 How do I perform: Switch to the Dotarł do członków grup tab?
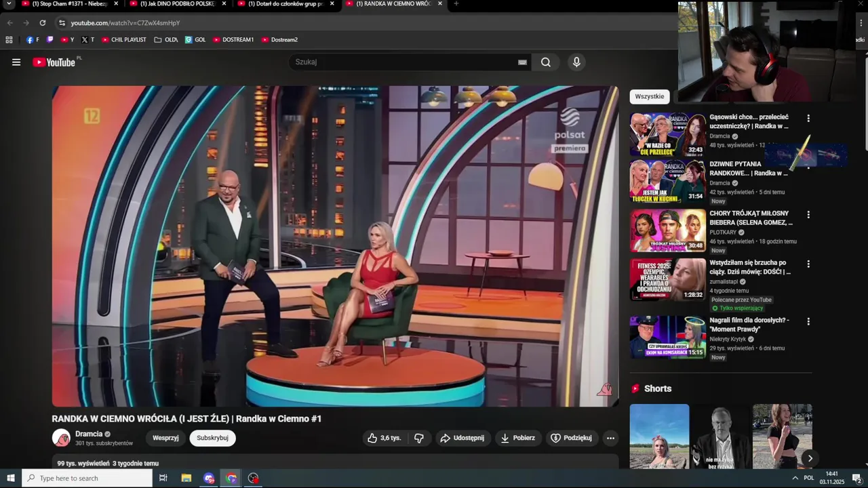tap(284, 4)
